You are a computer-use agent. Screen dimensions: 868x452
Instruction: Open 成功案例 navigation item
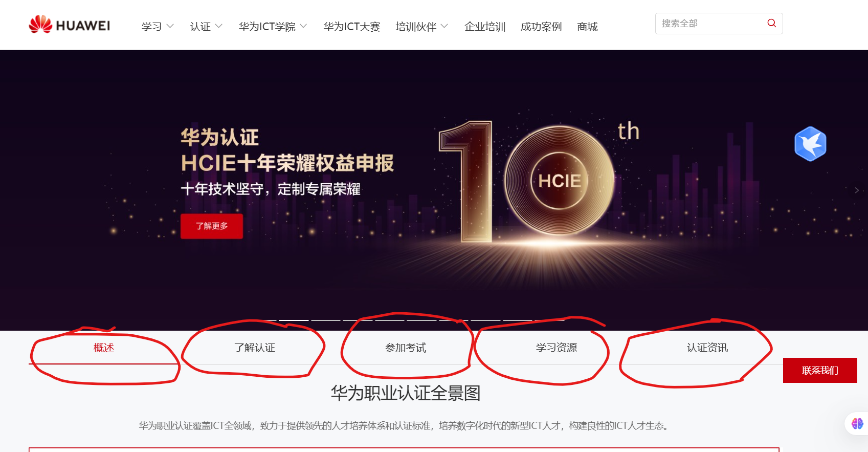click(x=541, y=27)
